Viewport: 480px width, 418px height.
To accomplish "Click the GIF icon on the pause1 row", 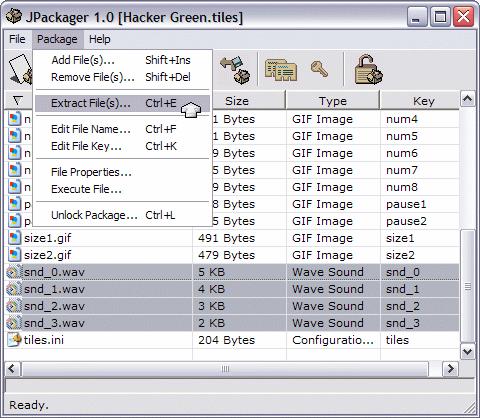I will click(x=14, y=204).
